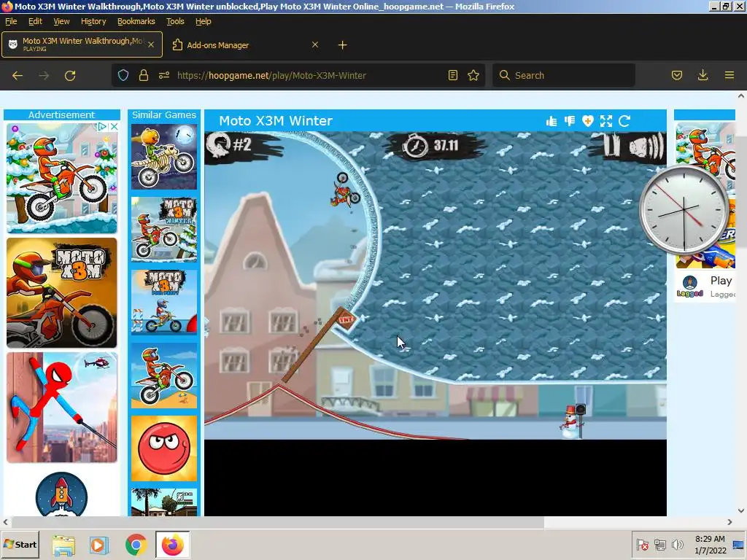Toggle reader view in address bar
The image size is (747, 560).
tap(452, 75)
